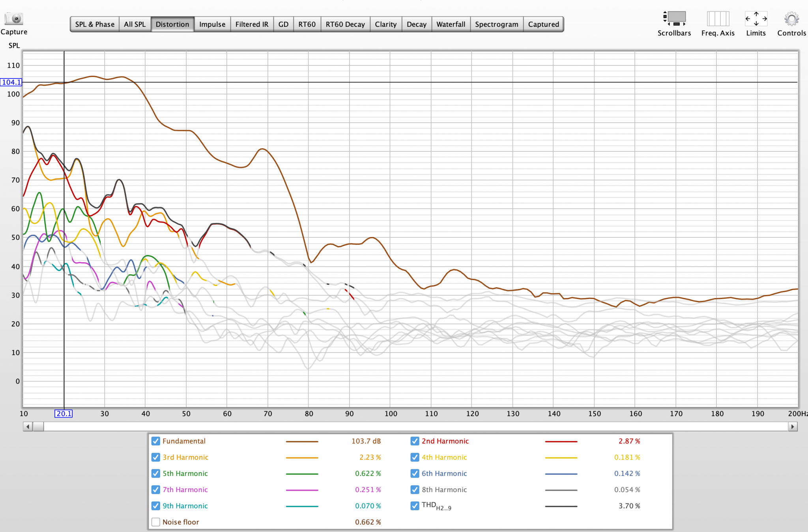Click the SPL axis label
This screenshot has height=532, width=808.
[x=14, y=45]
